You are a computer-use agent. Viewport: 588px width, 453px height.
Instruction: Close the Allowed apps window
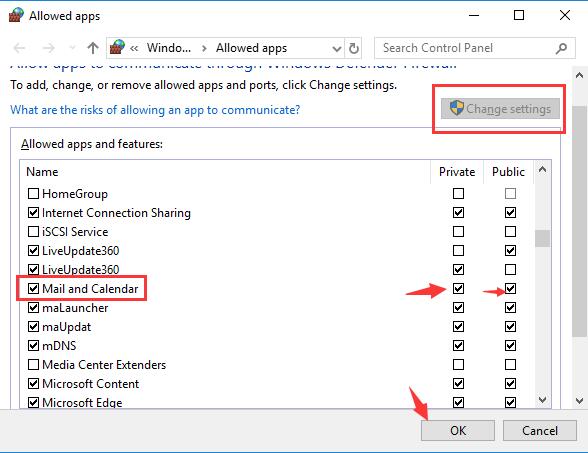click(x=565, y=15)
